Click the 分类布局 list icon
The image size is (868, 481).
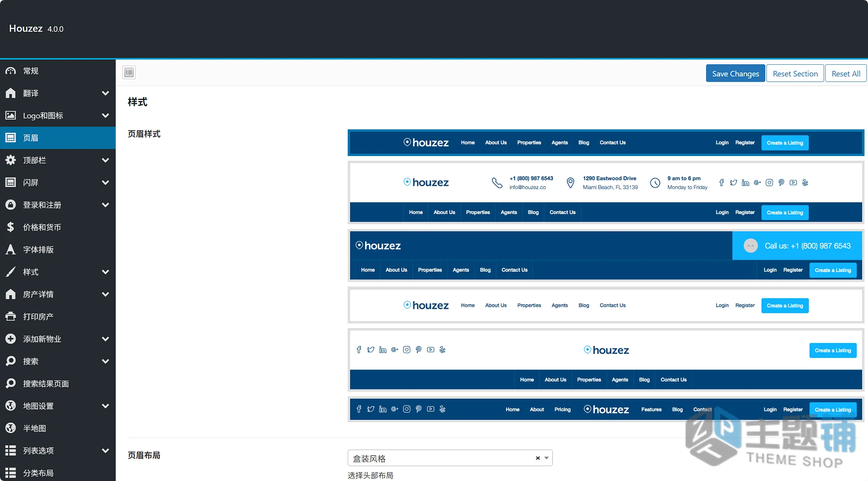pyautogui.click(x=11, y=473)
